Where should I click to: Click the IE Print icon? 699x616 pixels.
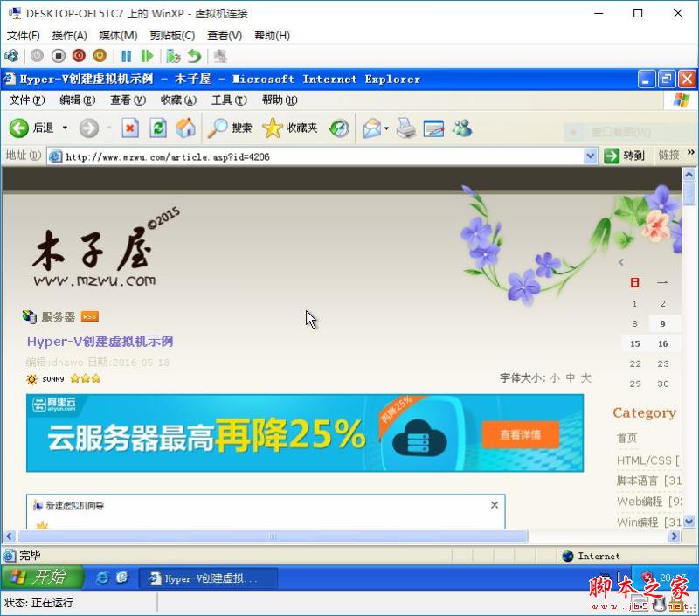pyautogui.click(x=406, y=128)
